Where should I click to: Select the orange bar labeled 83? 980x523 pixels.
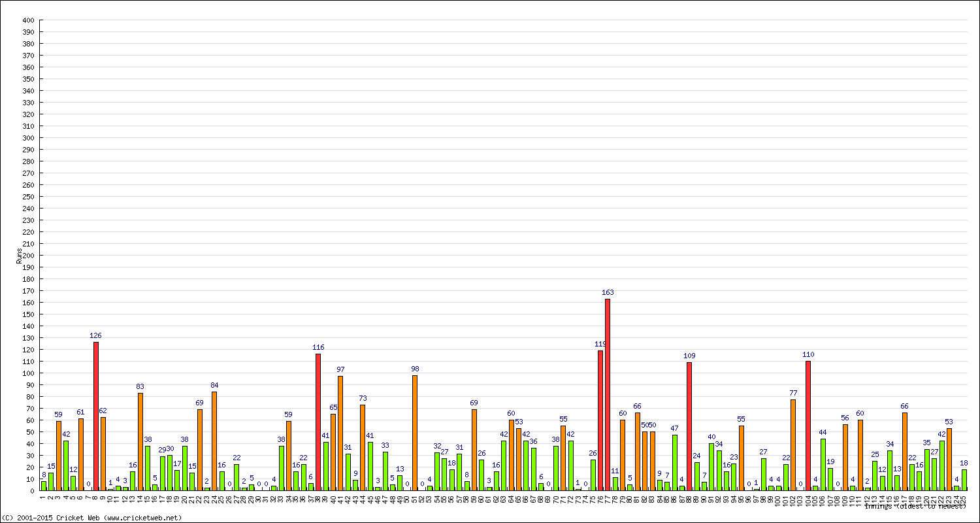(x=140, y=441)
